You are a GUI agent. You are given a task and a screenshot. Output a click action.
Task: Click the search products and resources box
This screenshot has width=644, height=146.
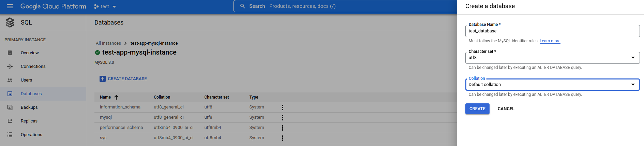(345, 6)
